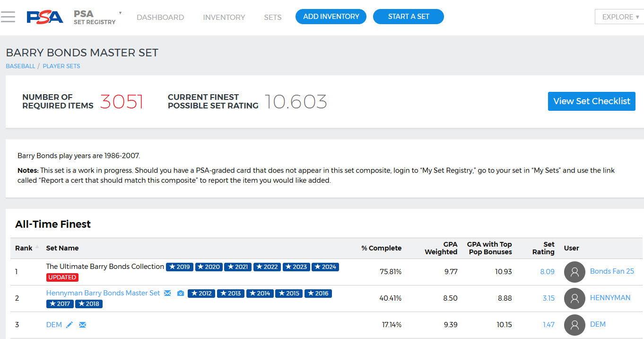Open HENNYMAN user profile link
This screenshot has height=339, width=644.
click(610, 298)
